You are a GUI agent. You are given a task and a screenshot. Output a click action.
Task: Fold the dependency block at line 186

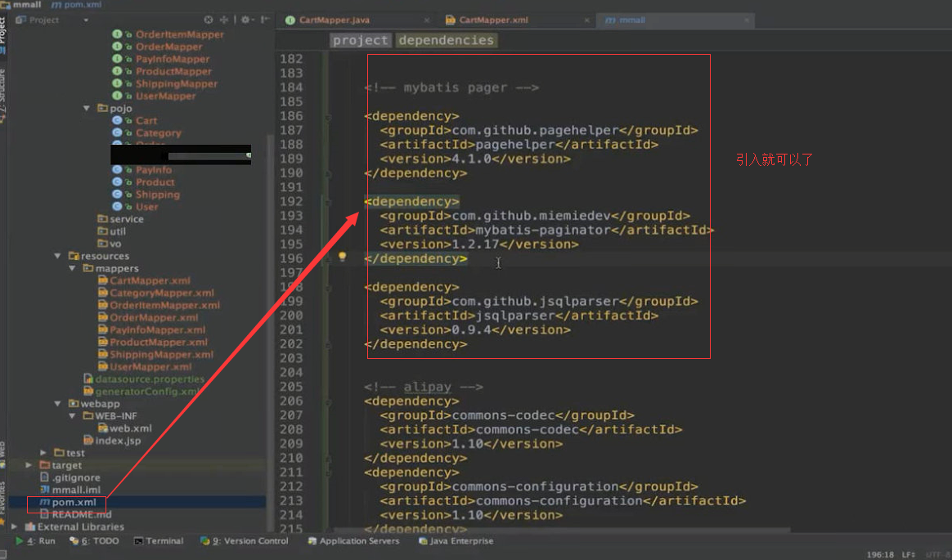pos(329,116)
